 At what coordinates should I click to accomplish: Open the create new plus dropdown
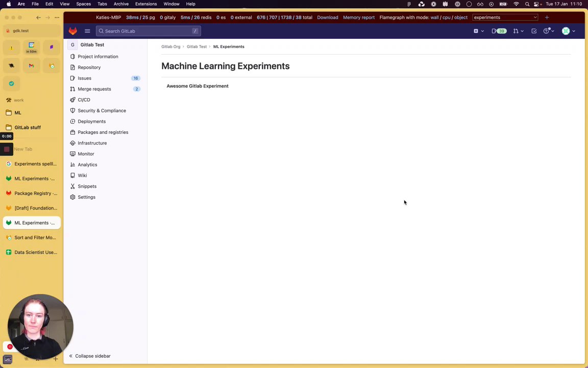[x=478, y=31]
